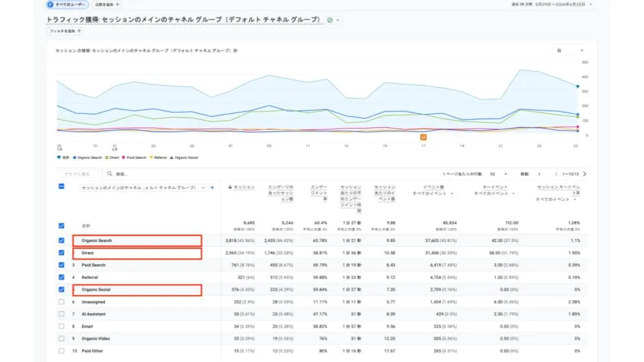The height and width of the screenshot is (362, 644).
Task: Go to the previous page of rows
Action: (556, 174)
